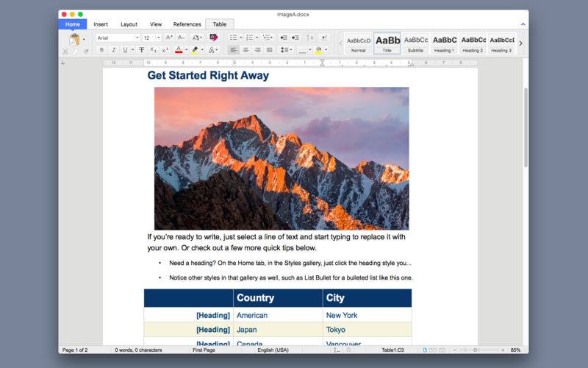Open the bullet style dropdown arrow
The height and width of the screenshot is (368, 588).
[241, 38]
